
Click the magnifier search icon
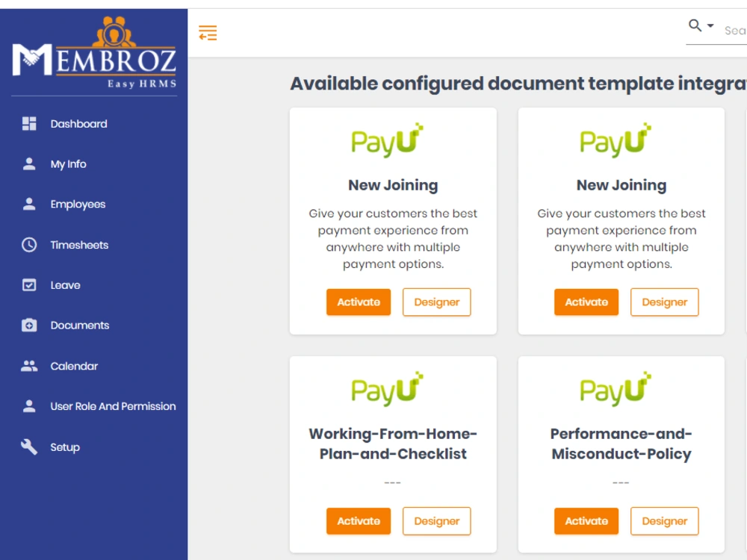[695, 25]
